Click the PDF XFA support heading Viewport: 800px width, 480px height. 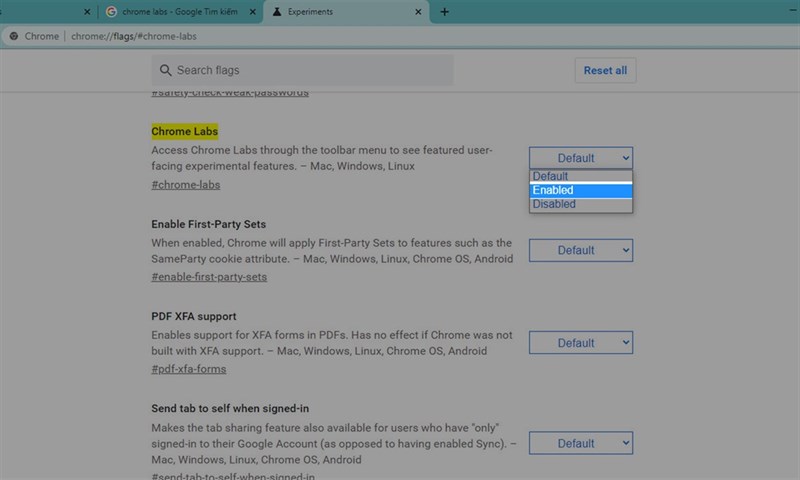point(194,317)
